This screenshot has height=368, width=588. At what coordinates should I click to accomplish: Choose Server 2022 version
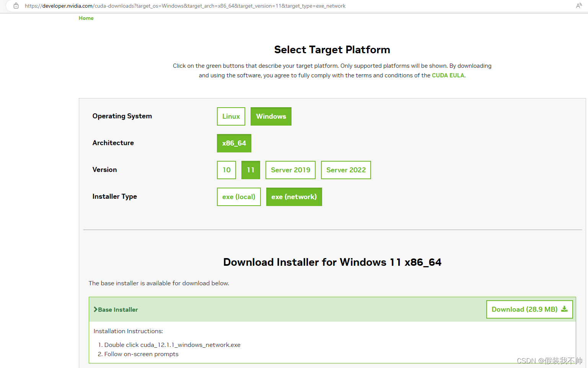[x=346, y=170]
